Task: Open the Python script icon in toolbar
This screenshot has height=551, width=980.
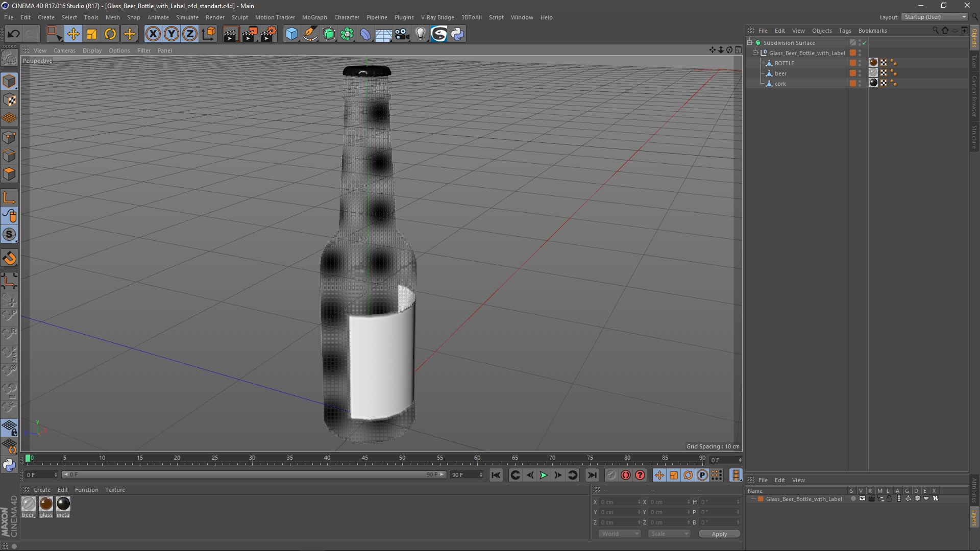Action: 458,34
